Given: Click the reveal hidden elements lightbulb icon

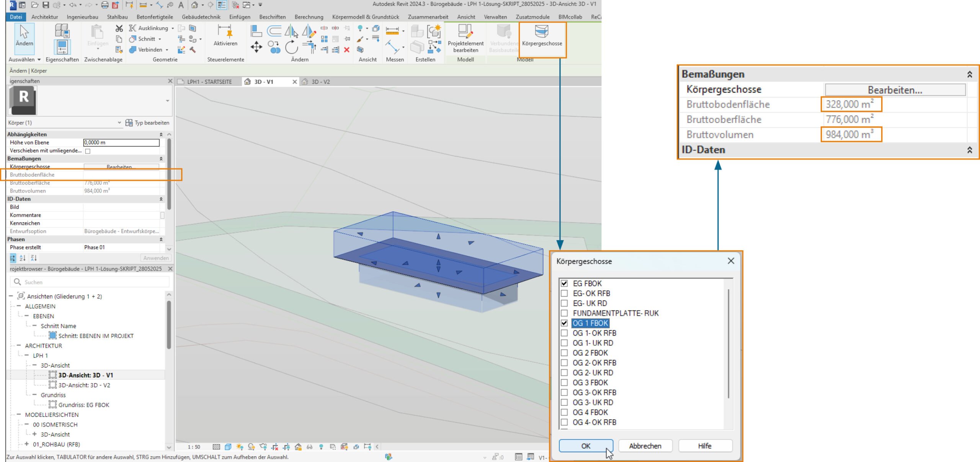Looking at the screenshot, I should [x=321, y=447].
